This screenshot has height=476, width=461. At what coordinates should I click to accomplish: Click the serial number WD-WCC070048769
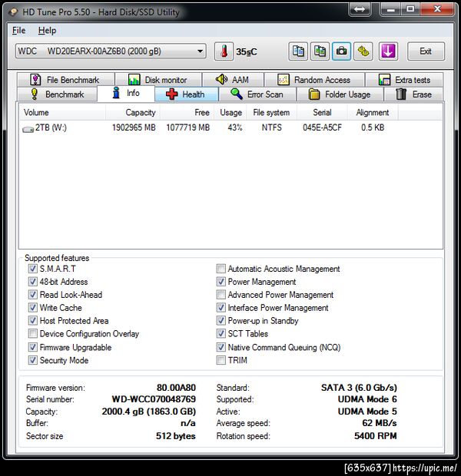(154, 399)
